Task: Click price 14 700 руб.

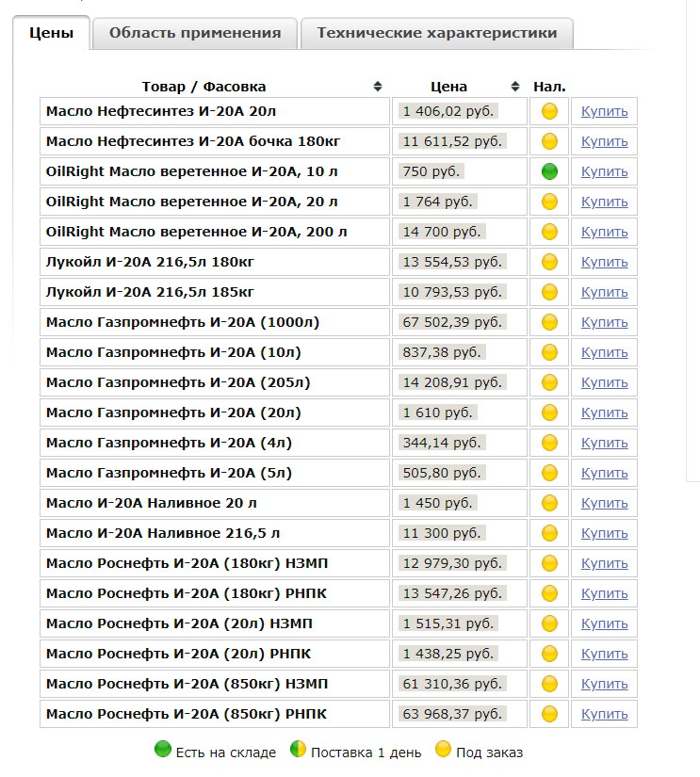Action: (x=442, y=232)
